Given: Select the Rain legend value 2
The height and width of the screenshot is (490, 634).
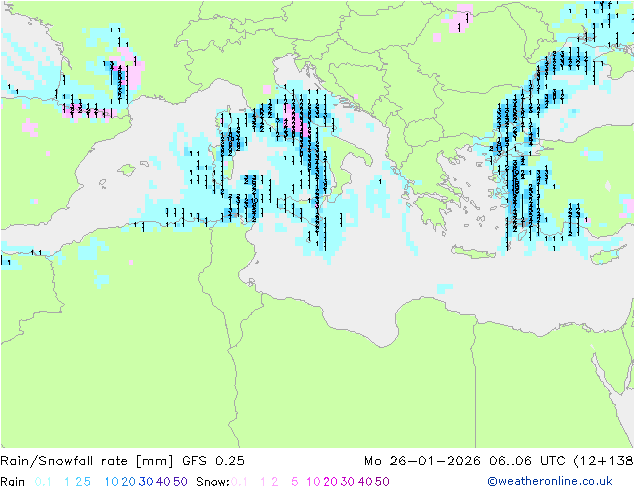Looking at the screenshot, I should (79, 482).
